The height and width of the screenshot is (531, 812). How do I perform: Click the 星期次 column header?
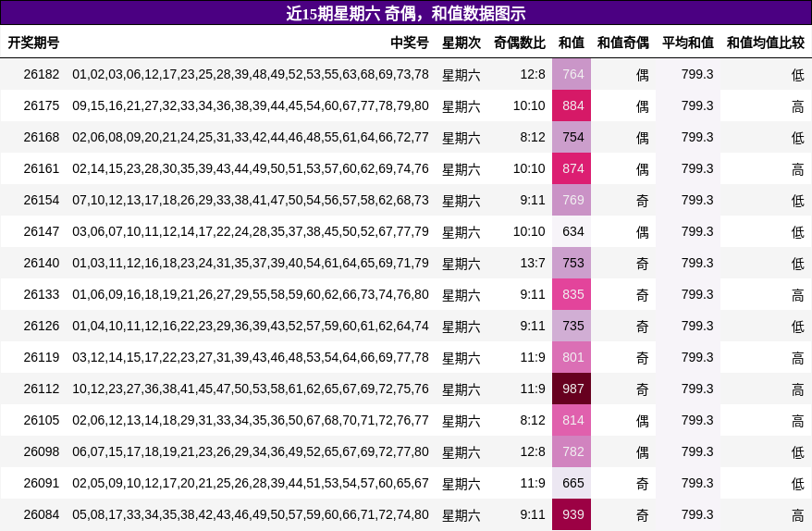click(461, 43)
